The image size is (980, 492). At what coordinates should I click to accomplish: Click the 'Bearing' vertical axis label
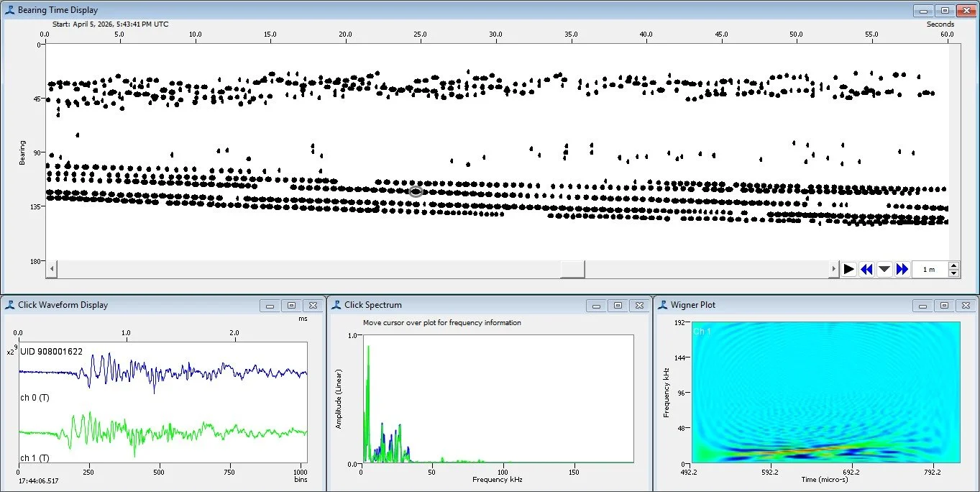22,152
